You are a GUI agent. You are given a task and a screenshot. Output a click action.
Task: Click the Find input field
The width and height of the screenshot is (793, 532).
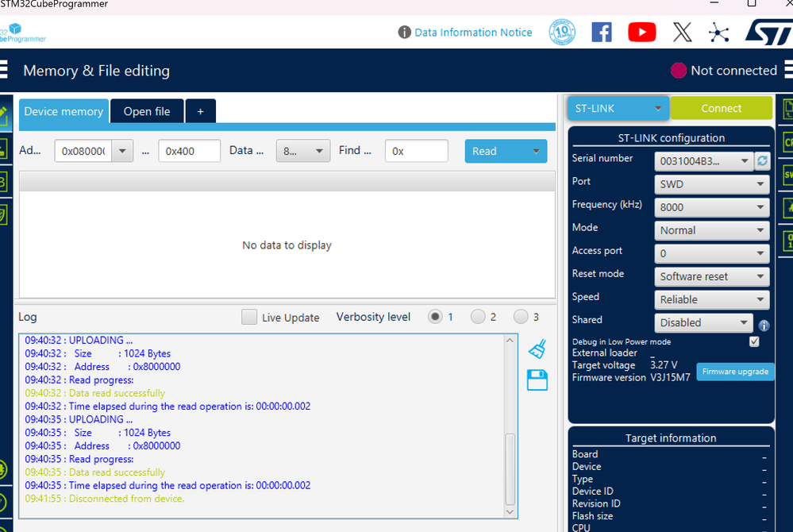pos(416,151)
